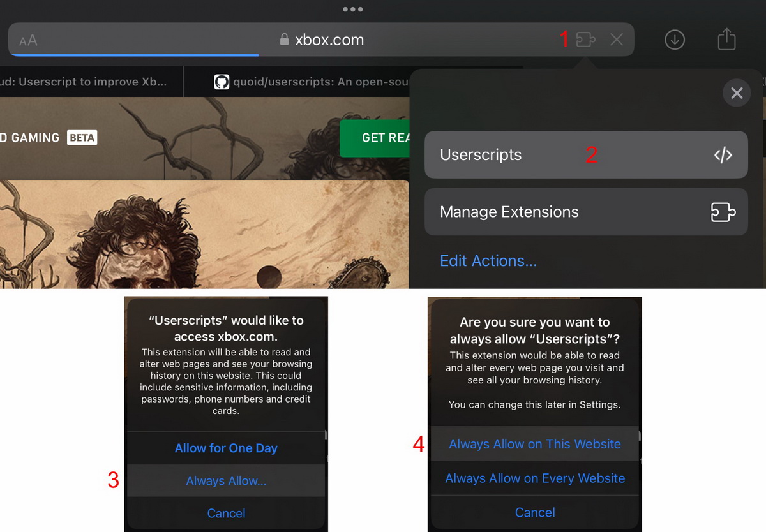This screenshot has width=766, height=532.
Task: Click the BETA badge next to GAMING
Action: pyautogui.click(x=82, y=137)
